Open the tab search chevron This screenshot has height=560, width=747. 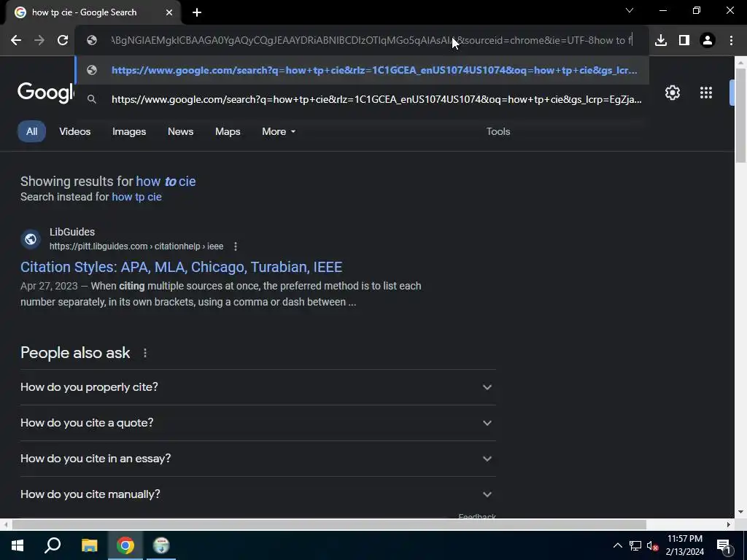pyautogui.click(x=630, y=10)
